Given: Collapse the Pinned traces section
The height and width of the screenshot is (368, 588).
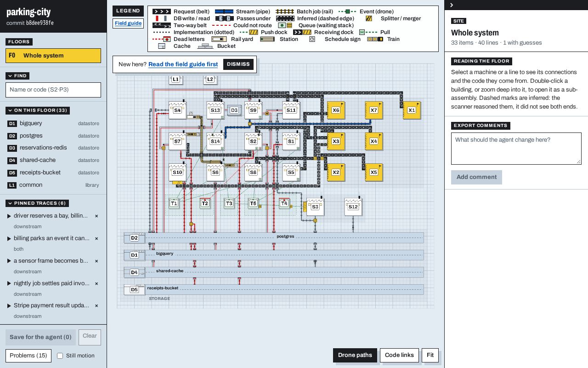Looking at the screenshot, I should pyautogui.click(x=37, y=203).
